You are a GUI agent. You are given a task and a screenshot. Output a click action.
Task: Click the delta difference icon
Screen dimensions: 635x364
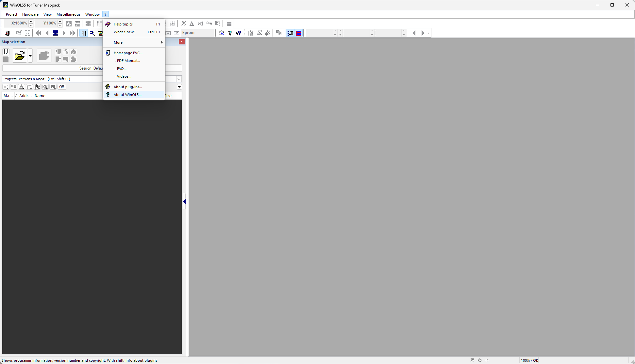click(192, 24)
